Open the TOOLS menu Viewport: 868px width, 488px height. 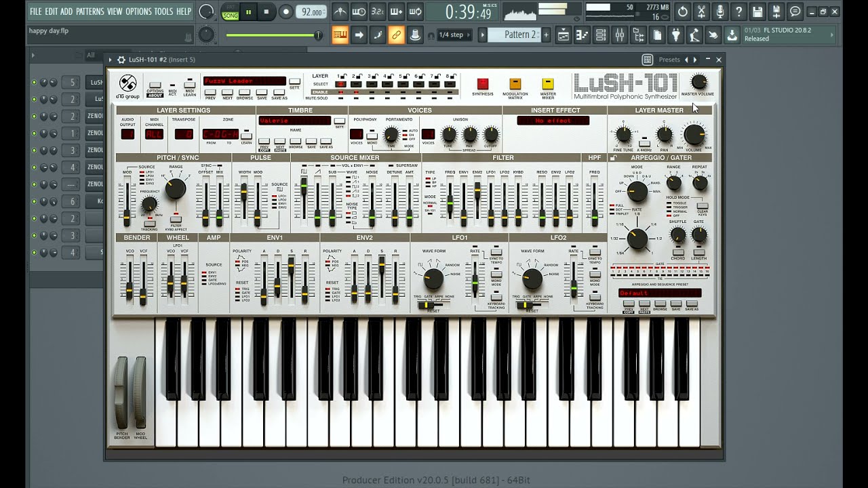click(164, 12)
